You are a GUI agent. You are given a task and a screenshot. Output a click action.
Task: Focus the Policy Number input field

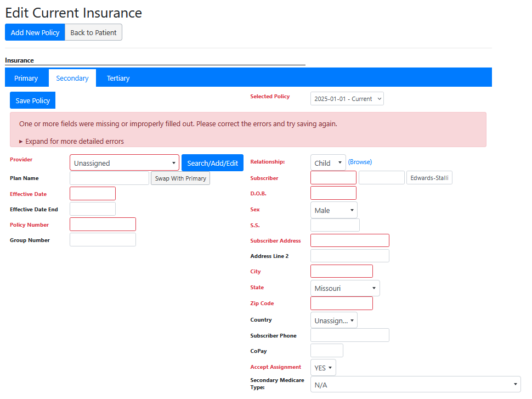pos(103,224)
